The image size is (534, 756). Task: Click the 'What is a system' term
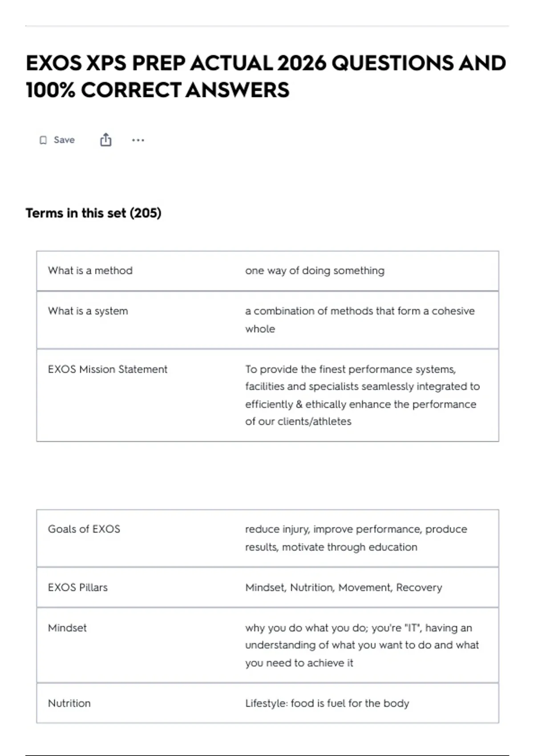click(x=88, y=311)
